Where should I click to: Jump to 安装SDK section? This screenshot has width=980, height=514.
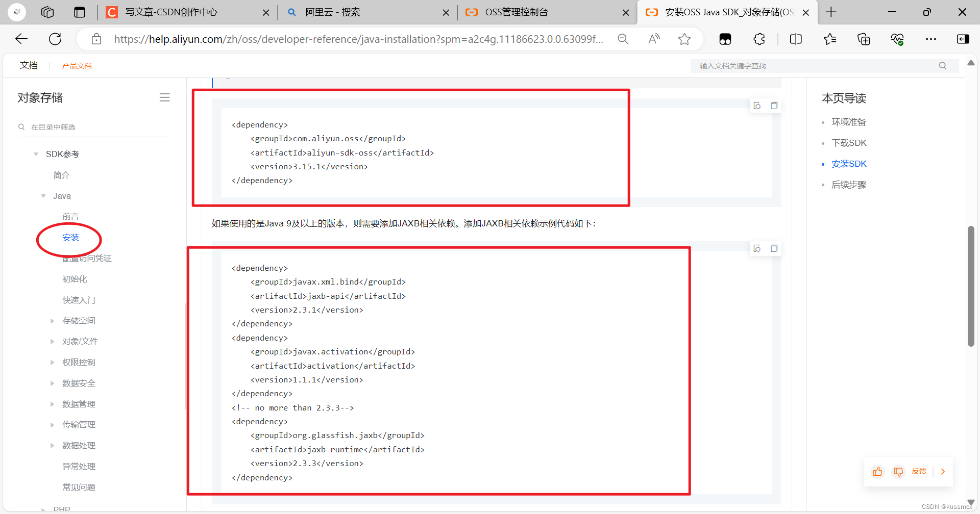(x=849, y=164)
